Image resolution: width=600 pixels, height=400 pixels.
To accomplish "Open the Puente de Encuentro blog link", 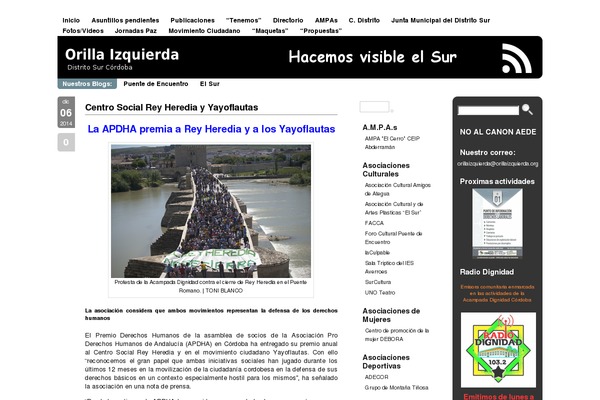I will (156, 84).
